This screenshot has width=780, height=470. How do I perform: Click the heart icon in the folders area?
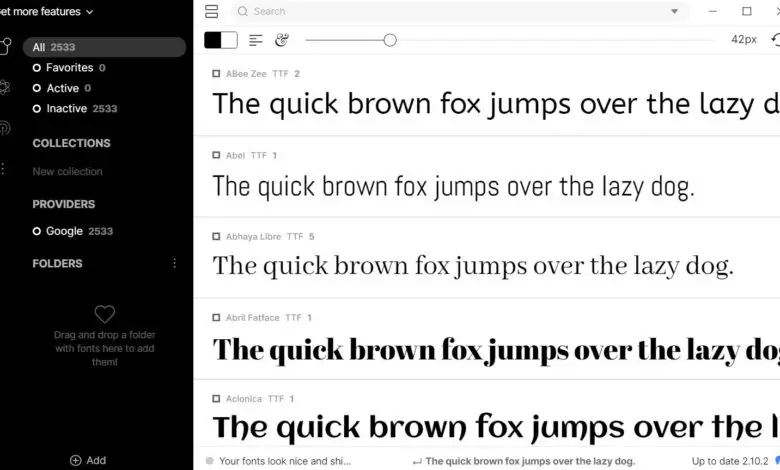104,314
